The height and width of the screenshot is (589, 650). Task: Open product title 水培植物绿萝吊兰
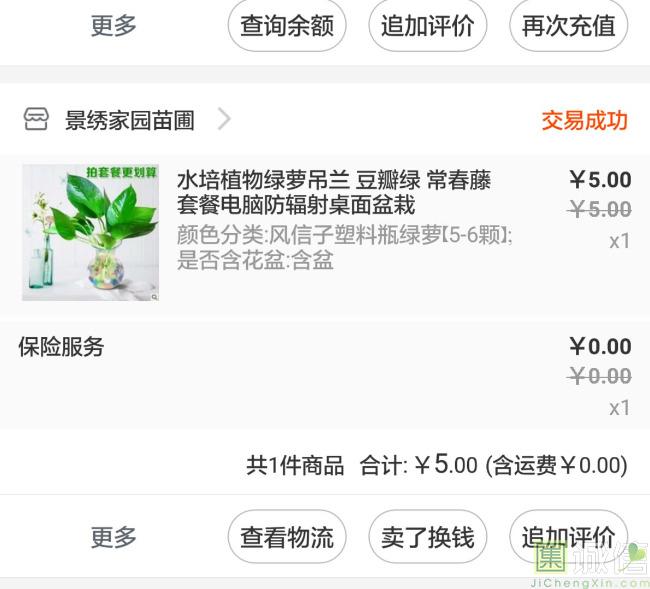pos(334,192)
